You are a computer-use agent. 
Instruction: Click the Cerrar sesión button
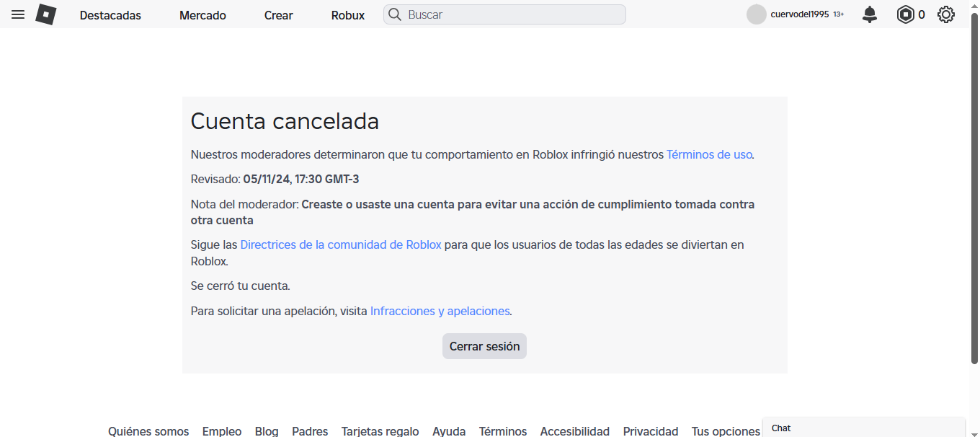click(x=484, y=346)
